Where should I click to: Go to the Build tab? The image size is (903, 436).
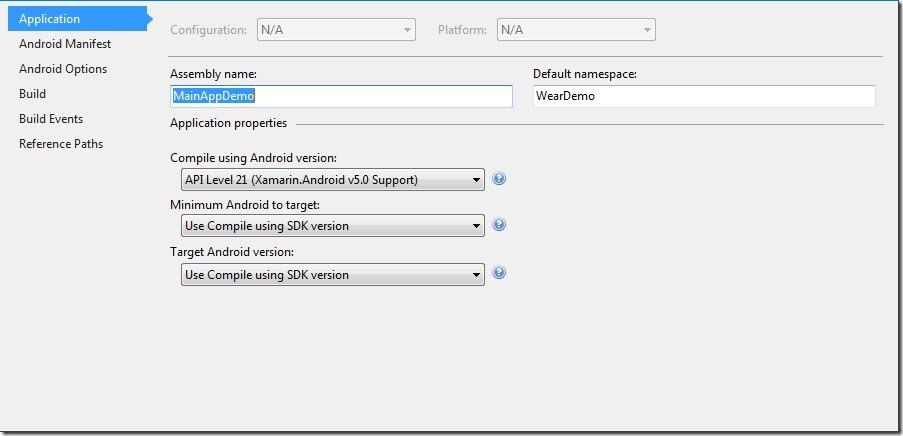32,94
